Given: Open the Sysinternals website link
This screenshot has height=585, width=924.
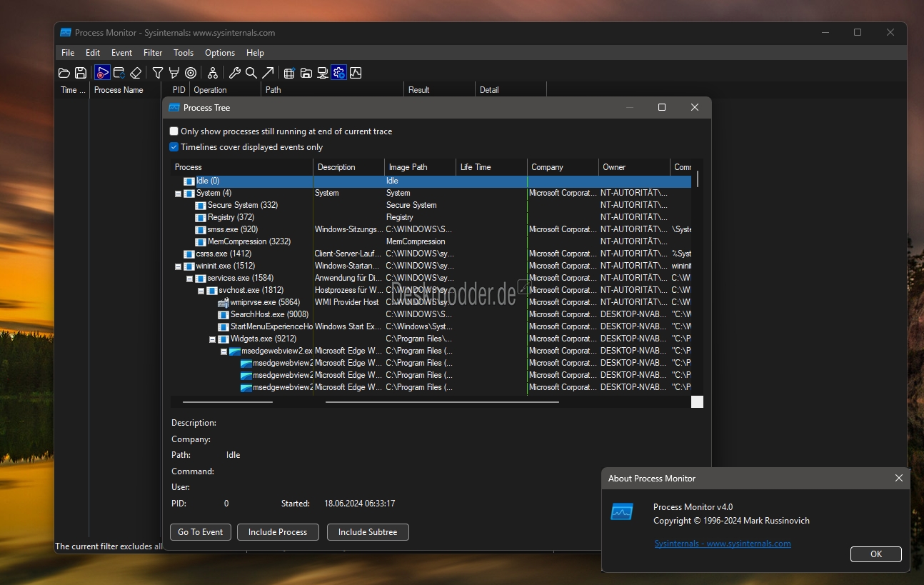Looking at the screenshot, I should click(723, 544).
